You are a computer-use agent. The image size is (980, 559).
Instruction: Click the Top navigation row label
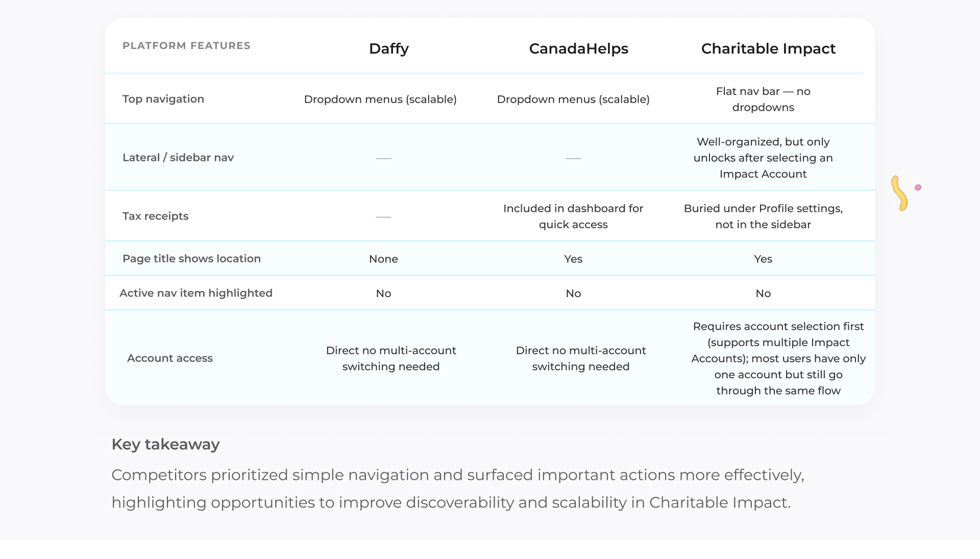tap(163, 99)
